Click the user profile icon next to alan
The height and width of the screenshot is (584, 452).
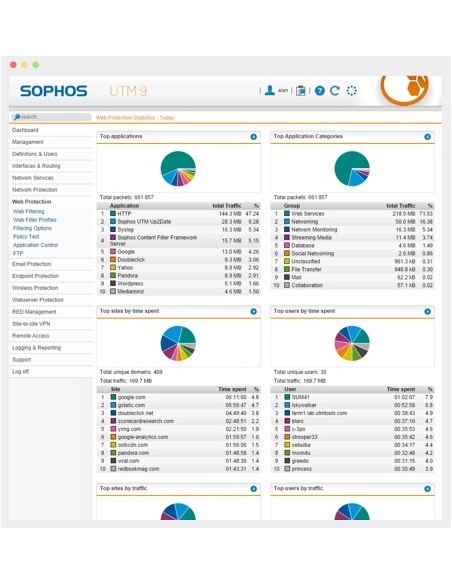(270, 91)
